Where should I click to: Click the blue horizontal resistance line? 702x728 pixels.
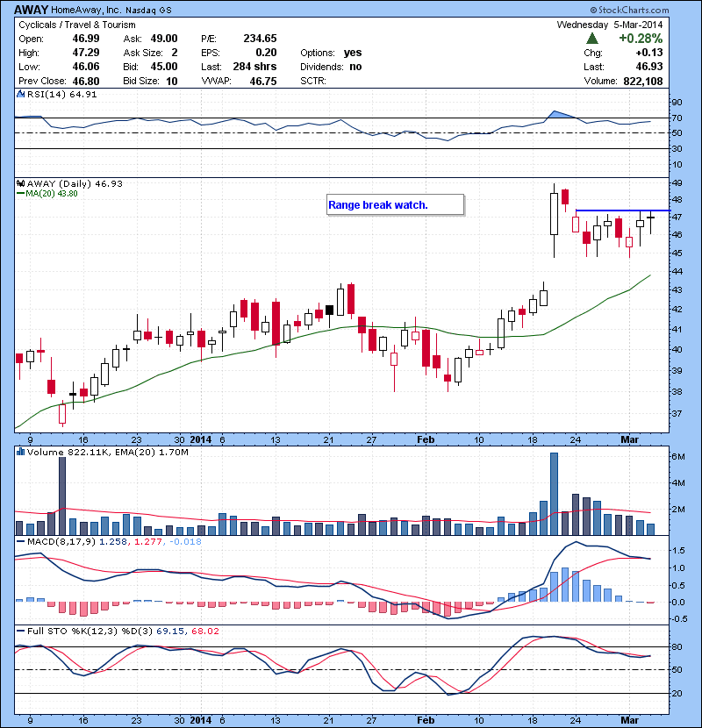pos(623,211)
